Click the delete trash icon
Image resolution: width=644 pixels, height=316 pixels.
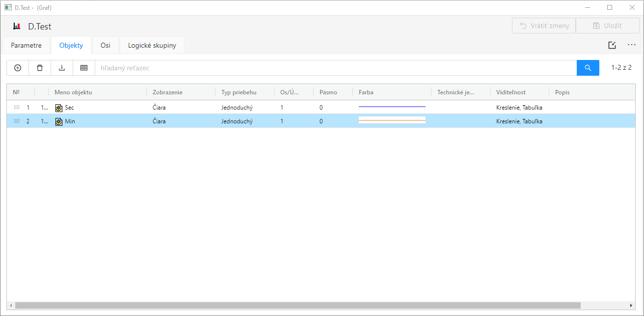pyautogui.click(x=40, y=68)
